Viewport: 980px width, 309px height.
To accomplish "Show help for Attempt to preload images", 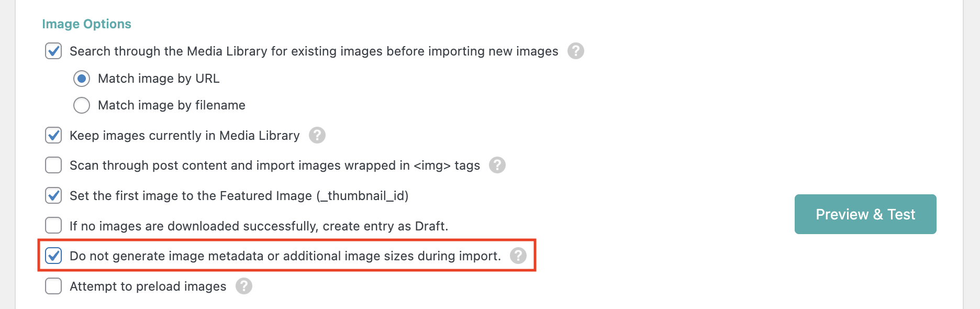I will 243,286.
